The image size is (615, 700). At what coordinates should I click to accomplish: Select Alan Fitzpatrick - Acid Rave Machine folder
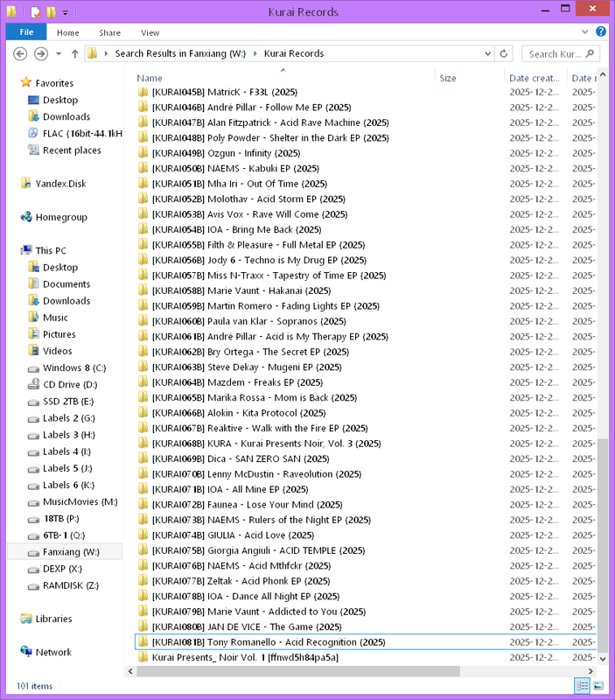click(270, 122)
